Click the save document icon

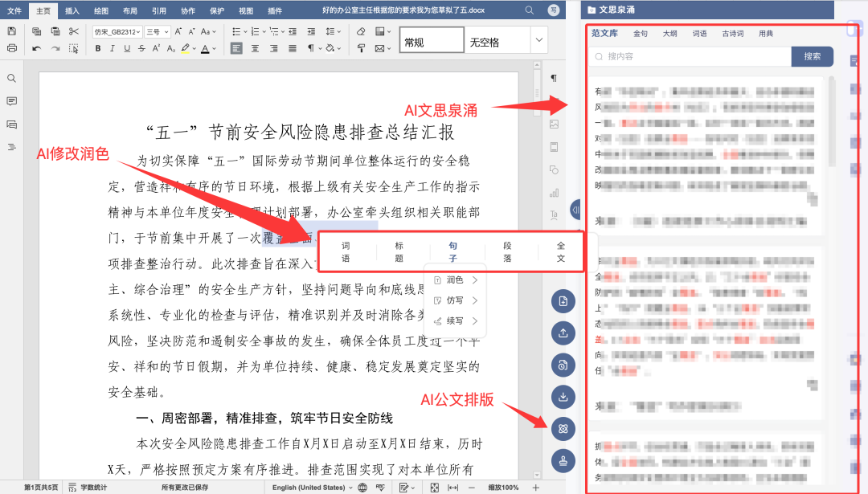tap(11, 31)
